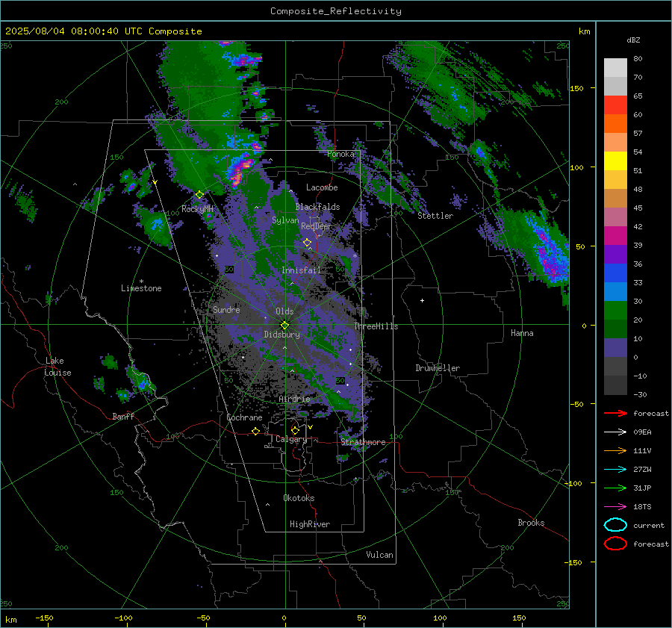Click the Vulcan label on map

tap(379, 555)
